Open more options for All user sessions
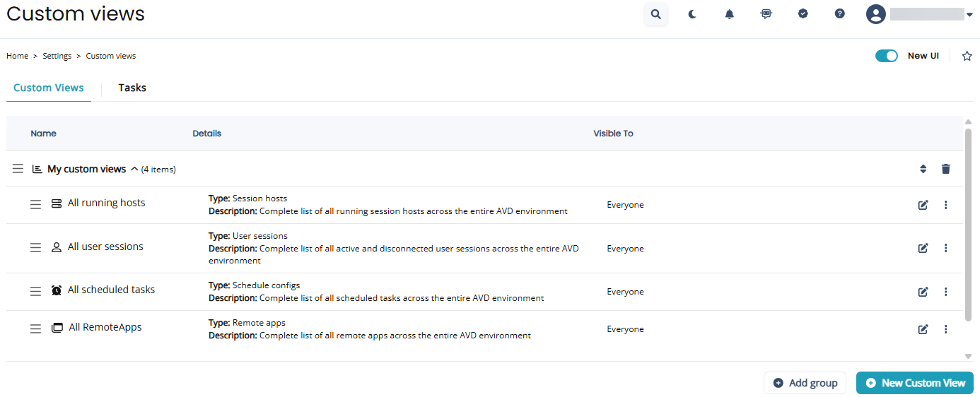Screen dimensions: 980x397 tap(946, 248)
